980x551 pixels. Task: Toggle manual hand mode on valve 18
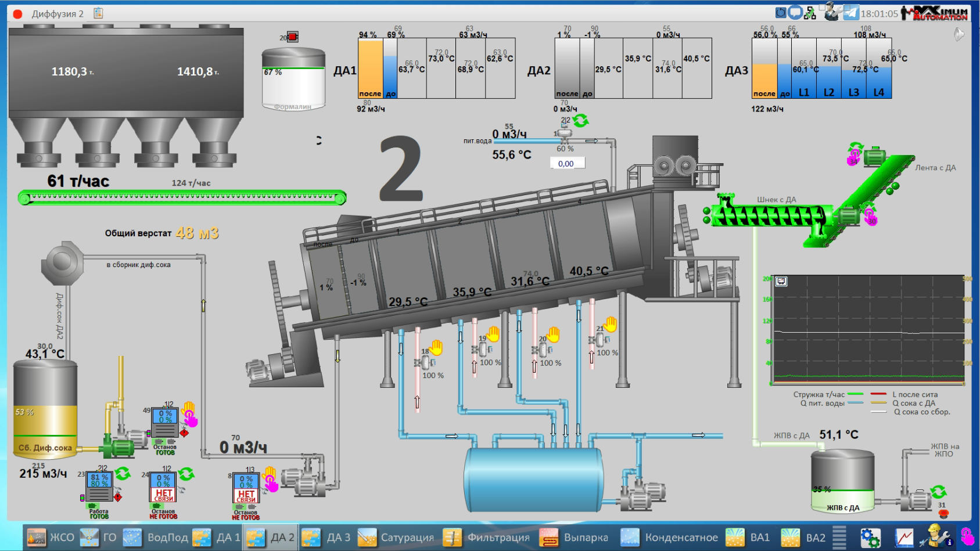(x=436, y=348)
